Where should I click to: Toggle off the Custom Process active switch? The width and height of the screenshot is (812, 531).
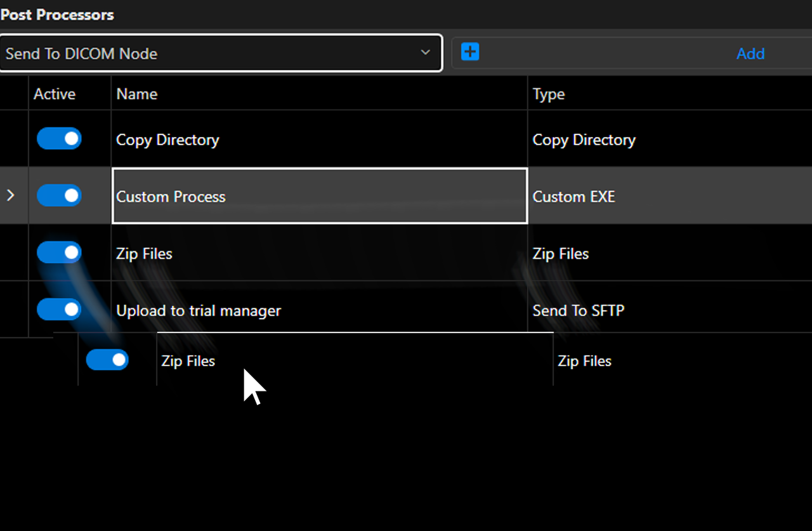(x=59, y=195)
